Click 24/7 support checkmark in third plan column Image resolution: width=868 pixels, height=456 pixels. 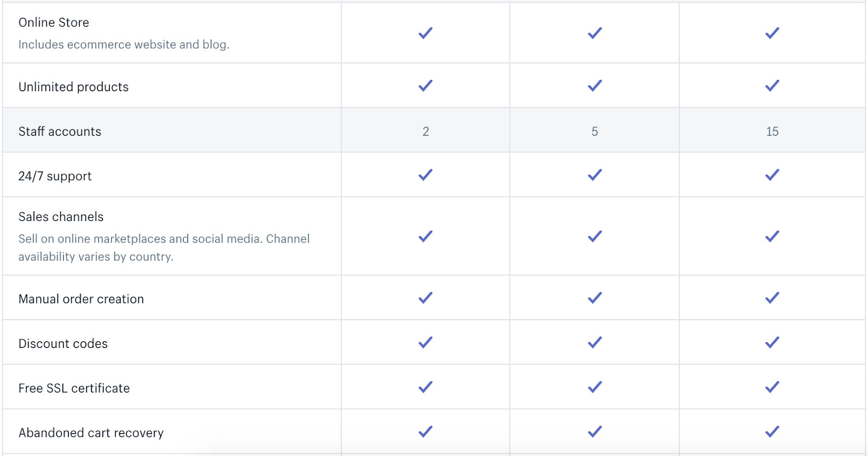(x=772, y=175)
